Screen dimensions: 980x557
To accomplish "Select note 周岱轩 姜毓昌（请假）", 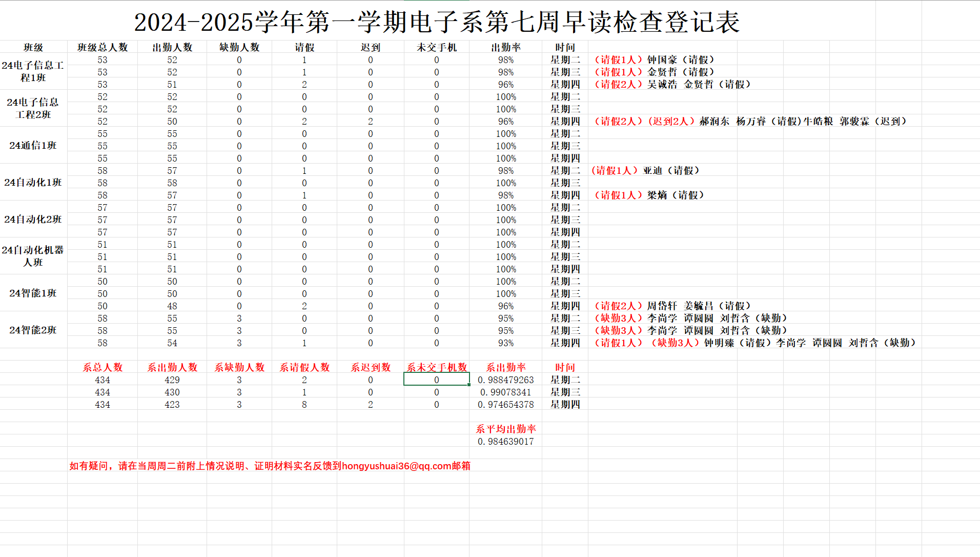I will coord(672,306).
